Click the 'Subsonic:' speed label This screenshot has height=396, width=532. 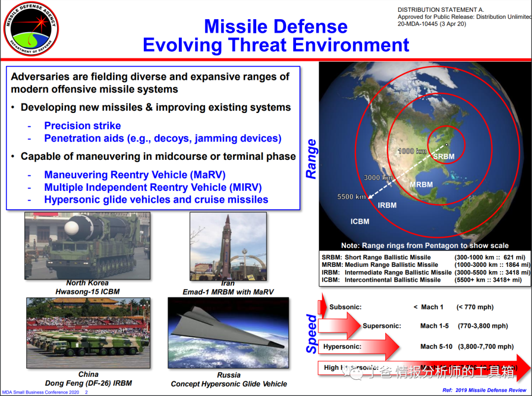[x=345, y=307]
